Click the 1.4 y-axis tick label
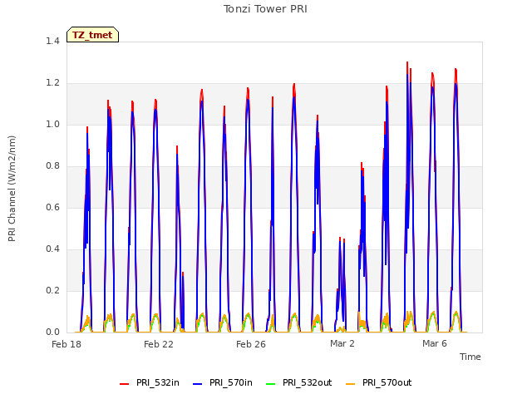This screenshot has width=532, height=399. pos(52,42)
